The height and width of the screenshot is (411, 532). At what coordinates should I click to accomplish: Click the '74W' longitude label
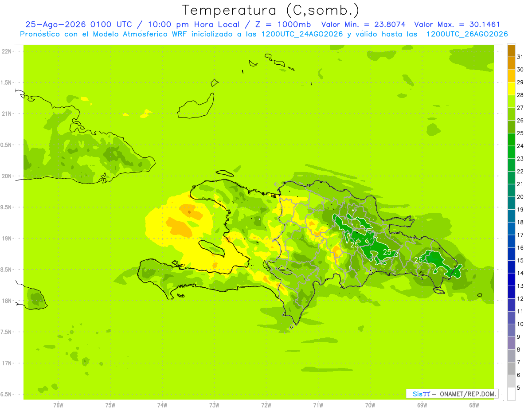pos(162,405)
